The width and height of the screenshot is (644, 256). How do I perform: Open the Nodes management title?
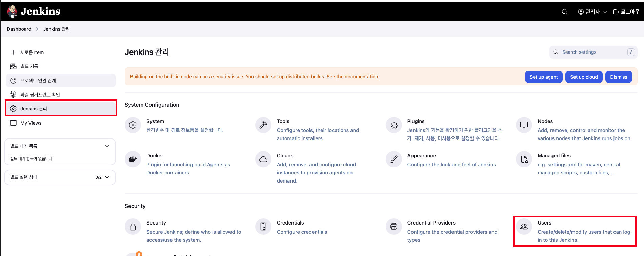click(x=545, y=121)
